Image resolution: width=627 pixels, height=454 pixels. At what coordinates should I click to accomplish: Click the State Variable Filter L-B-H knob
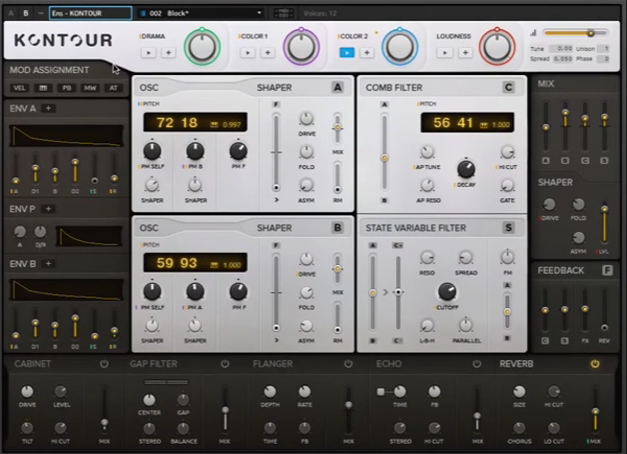(427, 326)
